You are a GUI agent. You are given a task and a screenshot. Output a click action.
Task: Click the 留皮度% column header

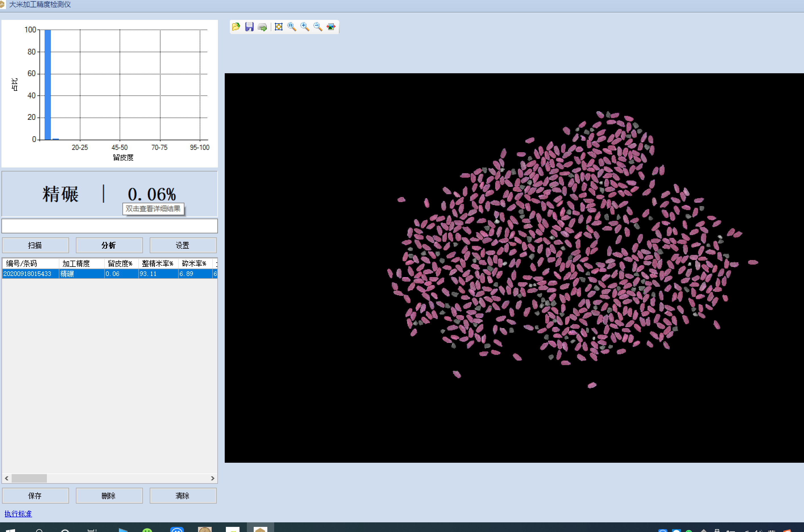(x=120, y=264)
